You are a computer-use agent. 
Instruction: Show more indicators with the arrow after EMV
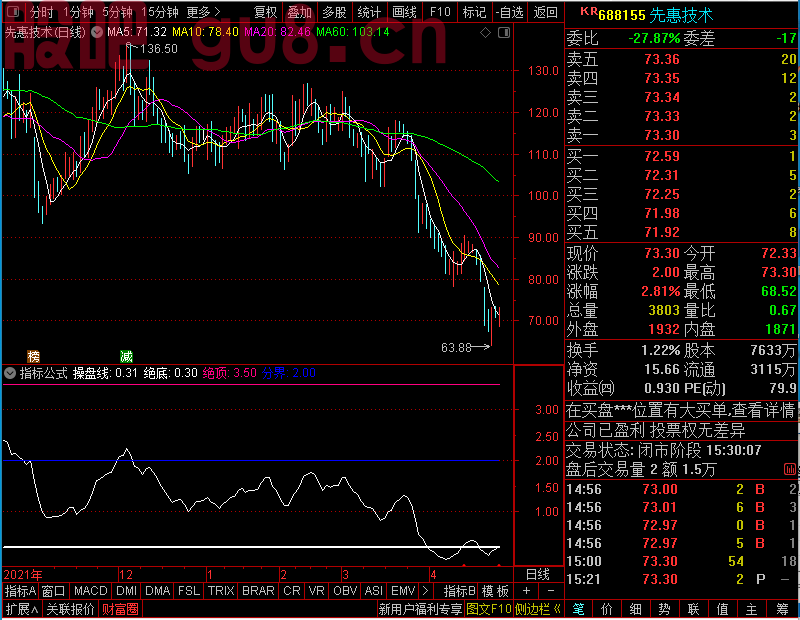click(425, 591)
